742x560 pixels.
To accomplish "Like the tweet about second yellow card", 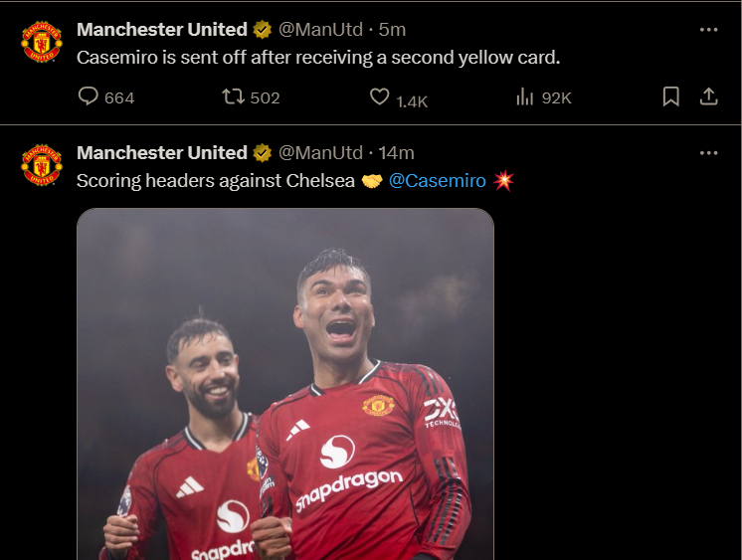I will click(x=379, y=97).
